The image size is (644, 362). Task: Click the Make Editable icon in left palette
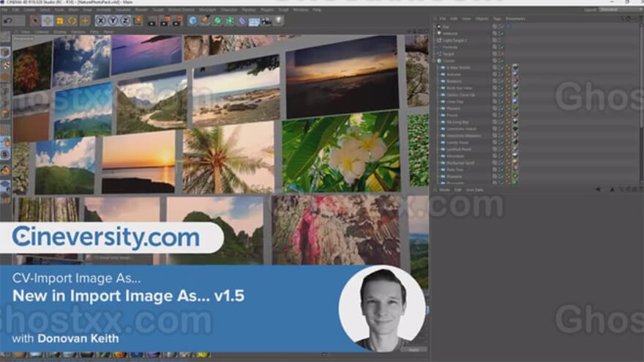point(5,37)
